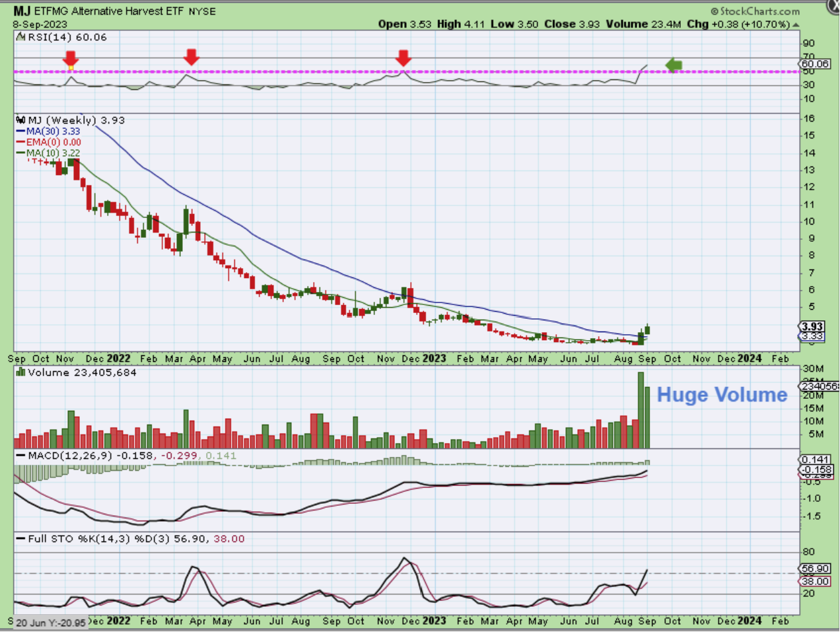The width and height of the screenshot is (840, 632).
Task: Click the Volume 23.4M header value
Action: (x=643, y=24)
